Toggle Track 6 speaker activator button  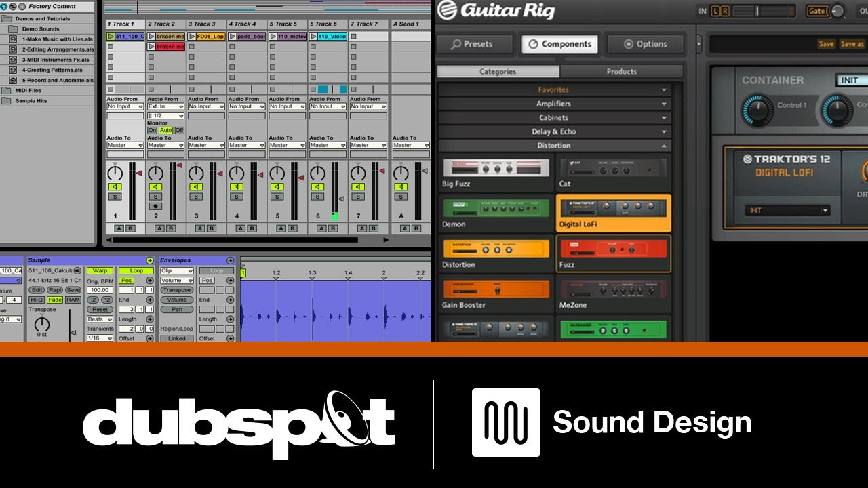317,186
